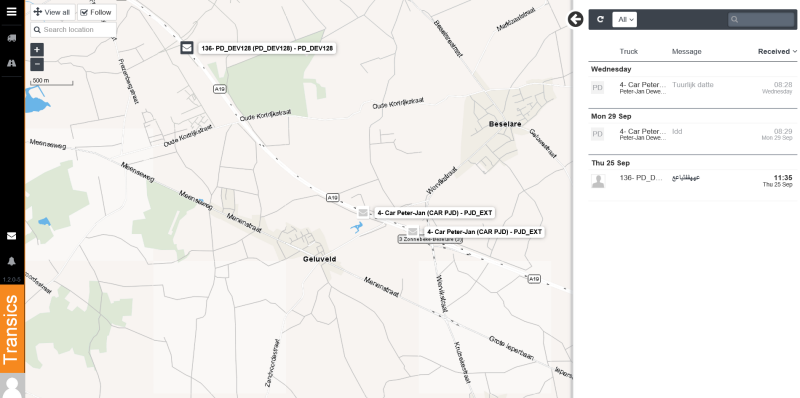Open the messages envelope in sidebar
Image resolution: width=800 pixels, height=398 pixels.
pos(11,236)
